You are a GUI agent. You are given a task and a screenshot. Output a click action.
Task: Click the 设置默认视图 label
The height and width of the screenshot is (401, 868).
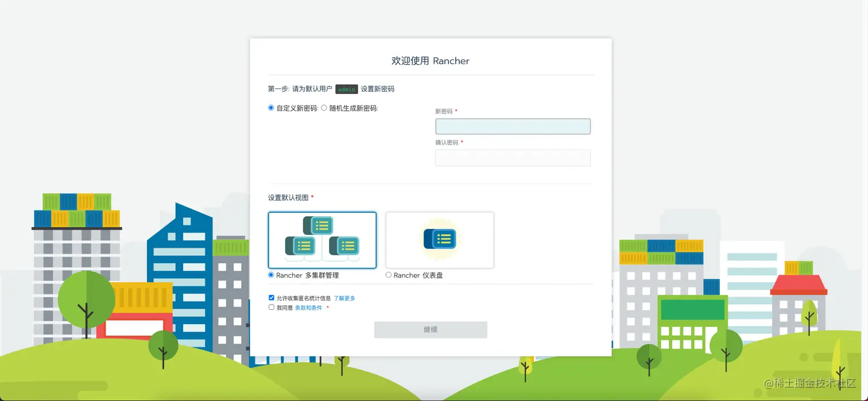click(x=288, y=198)
